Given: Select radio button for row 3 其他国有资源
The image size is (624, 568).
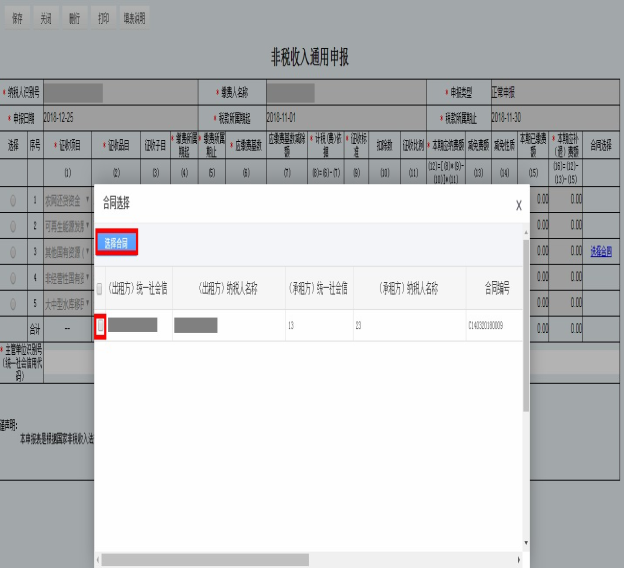Looking at the screenshot, I should (x=13, y=252).
